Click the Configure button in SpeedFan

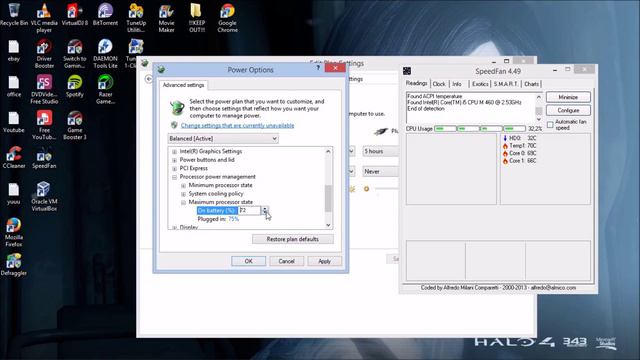[568, 111]
